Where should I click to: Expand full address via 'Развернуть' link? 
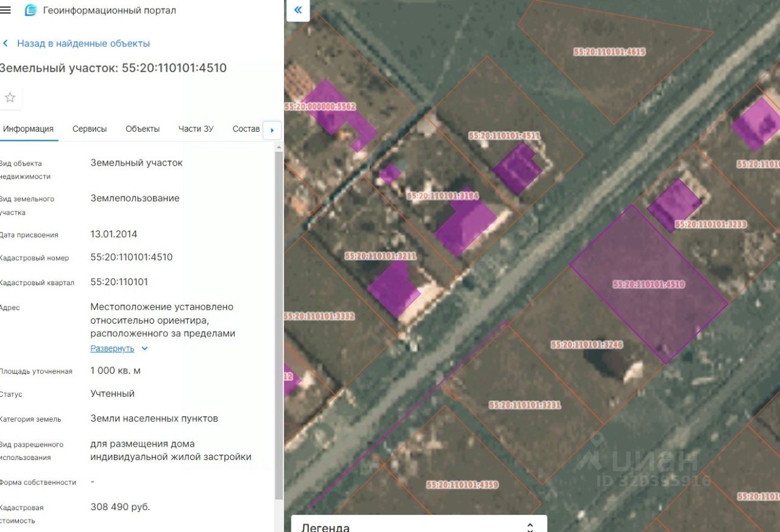112,349
